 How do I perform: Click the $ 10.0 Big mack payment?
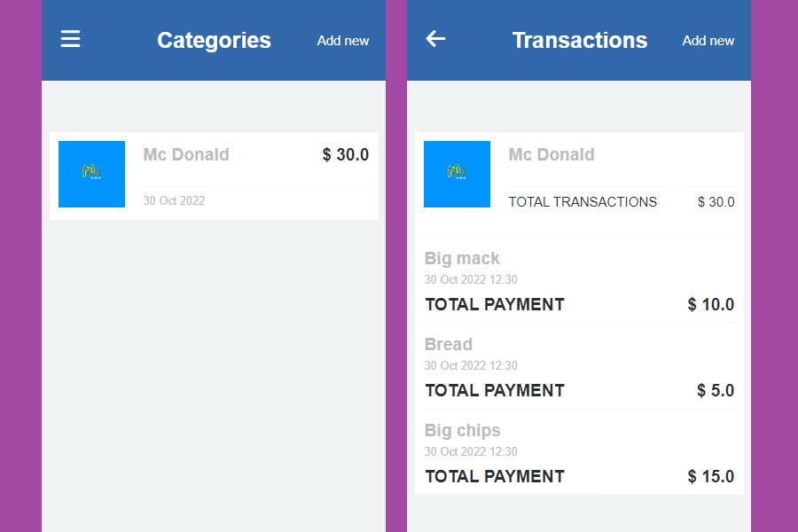point(711,305)
